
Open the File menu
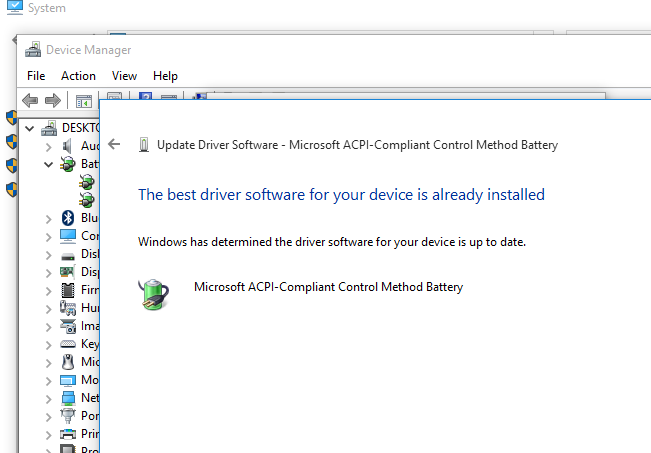pos(36,76)
